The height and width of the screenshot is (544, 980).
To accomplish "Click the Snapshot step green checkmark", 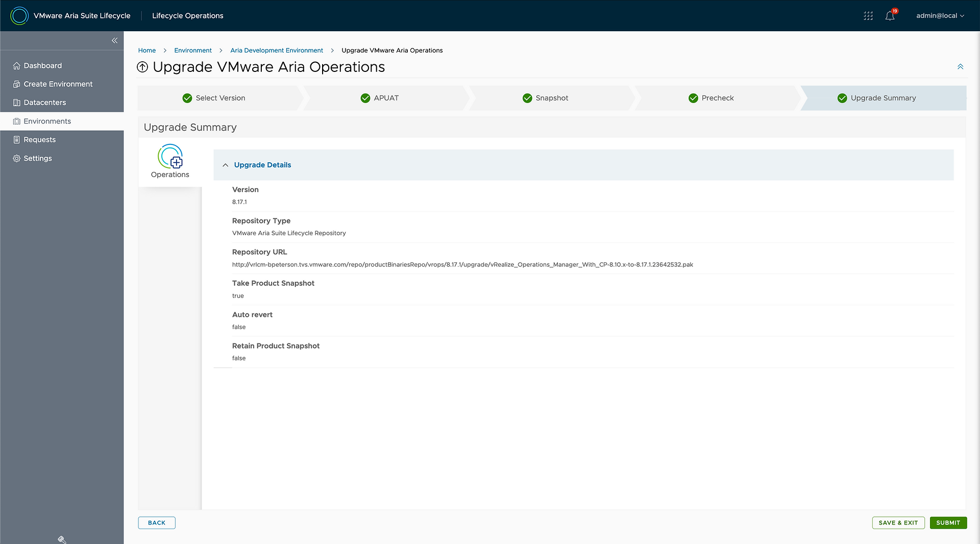I will coord(527,98).
